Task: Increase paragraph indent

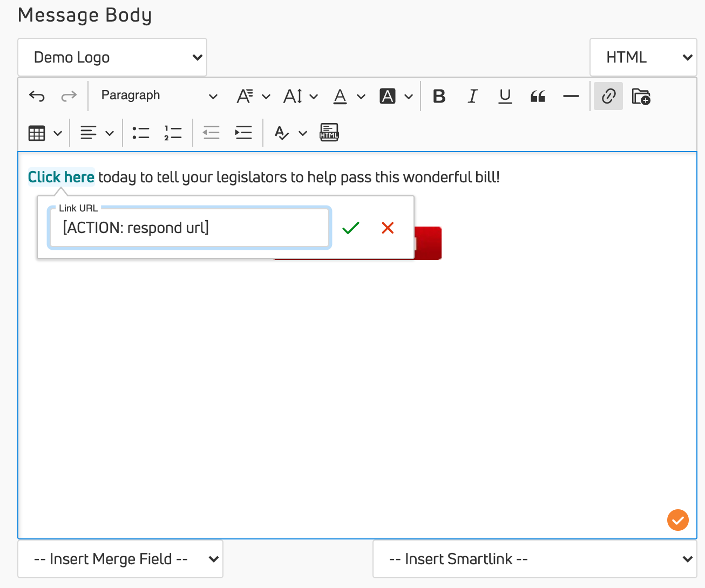Action: point(243,133)
